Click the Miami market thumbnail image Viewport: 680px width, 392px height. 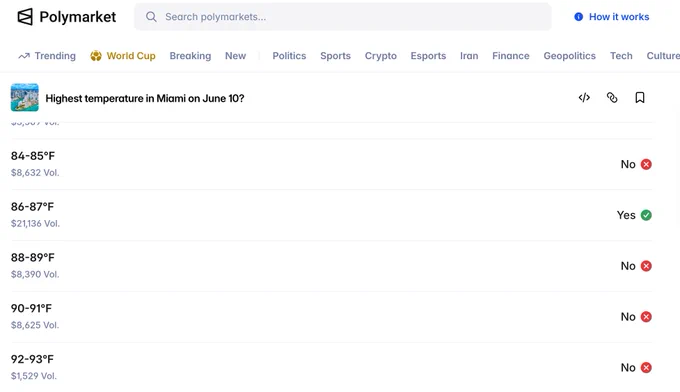[25, 98]
